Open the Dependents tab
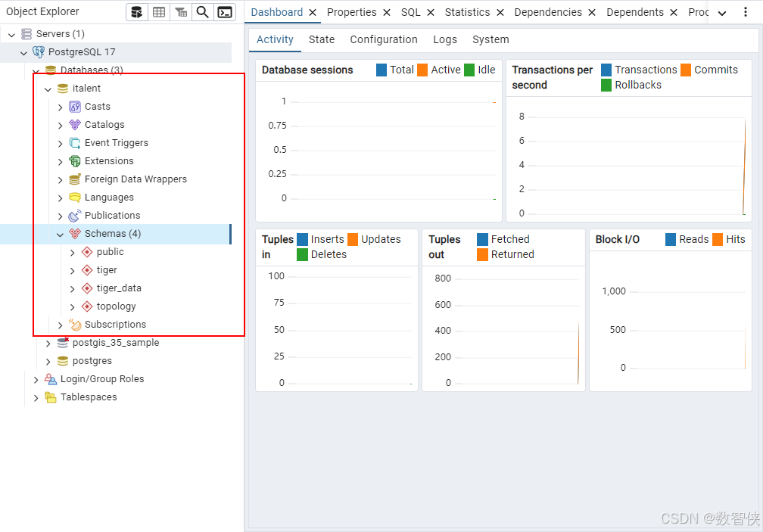This screenshot has width=763, height=532. [x=635, y=12]
